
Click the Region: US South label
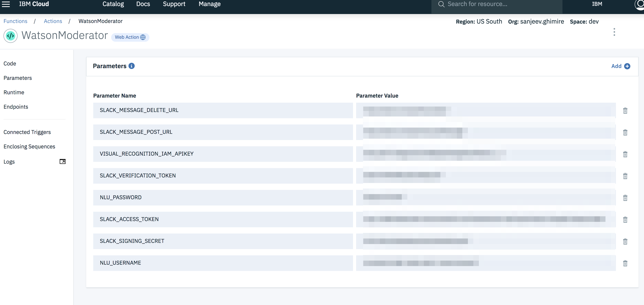[x=479, y=22]
